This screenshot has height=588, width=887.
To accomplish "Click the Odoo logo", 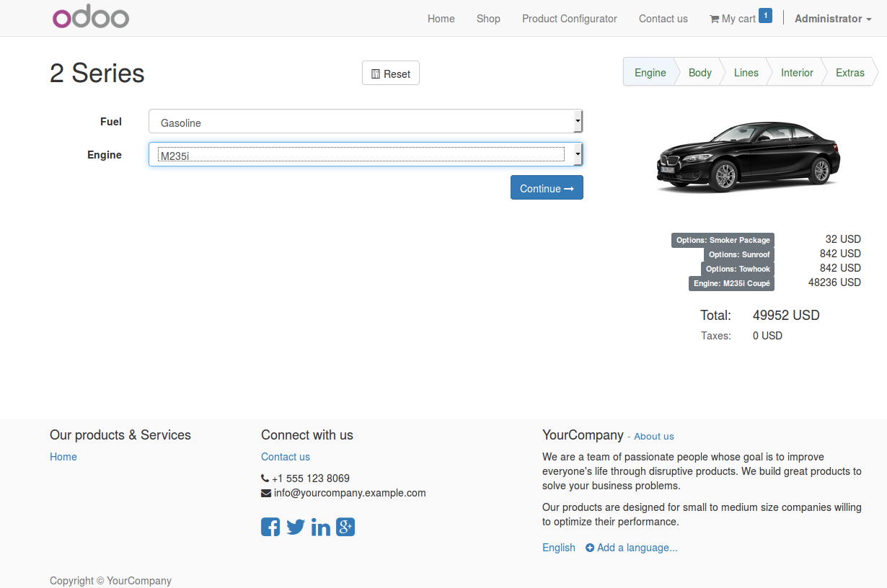I will point(91,18).
